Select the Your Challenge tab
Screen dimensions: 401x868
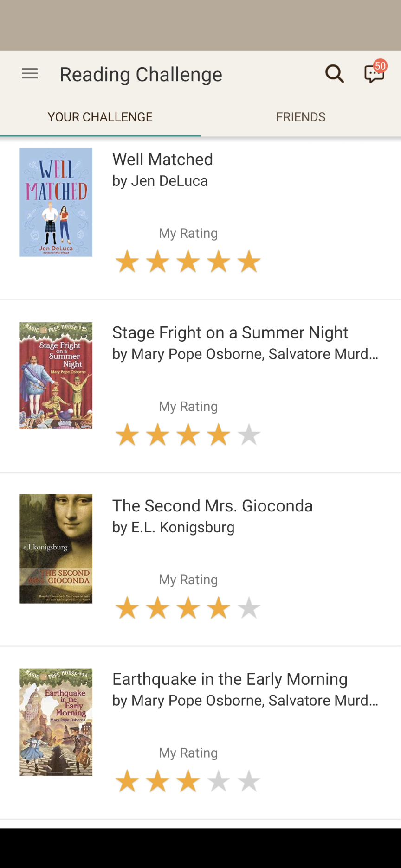100,117
